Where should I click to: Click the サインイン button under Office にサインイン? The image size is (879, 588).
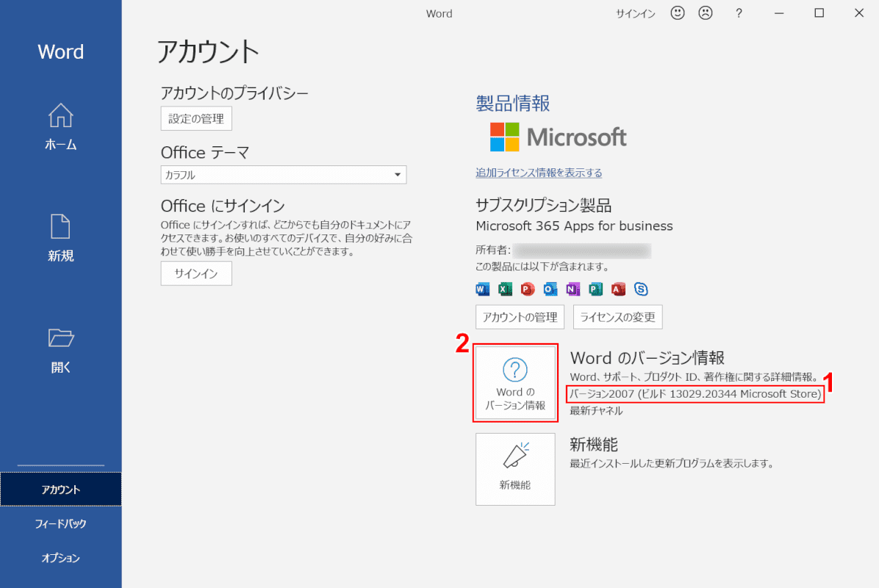click(x=196, y=273)
